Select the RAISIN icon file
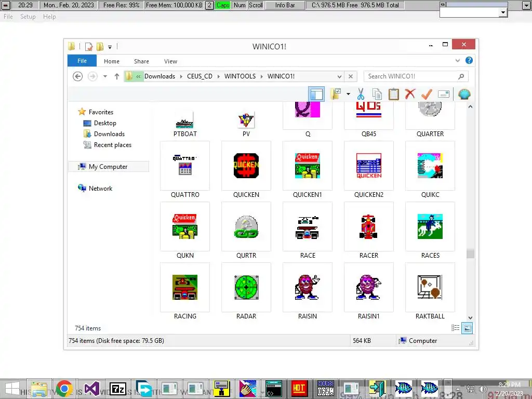This screenshot has width=532, height=399. click(x=308, y=291)
